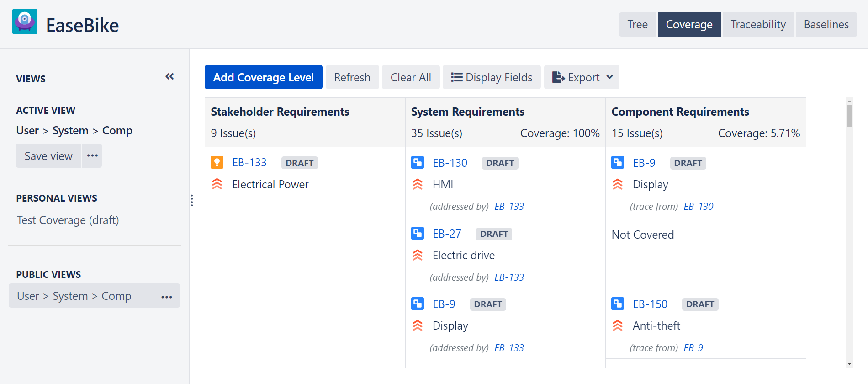Open issue link EB-27
868x384 pixels.
point(447,234)
